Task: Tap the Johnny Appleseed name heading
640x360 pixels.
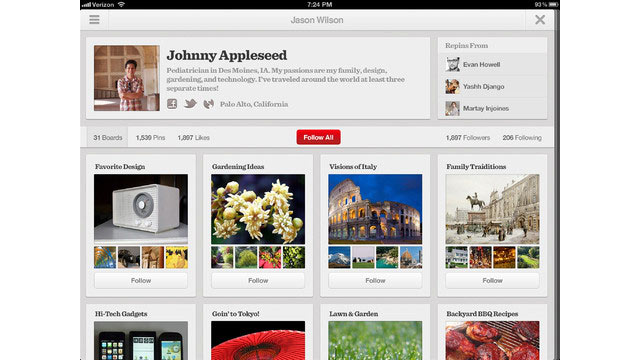Action: pos(227,55)
